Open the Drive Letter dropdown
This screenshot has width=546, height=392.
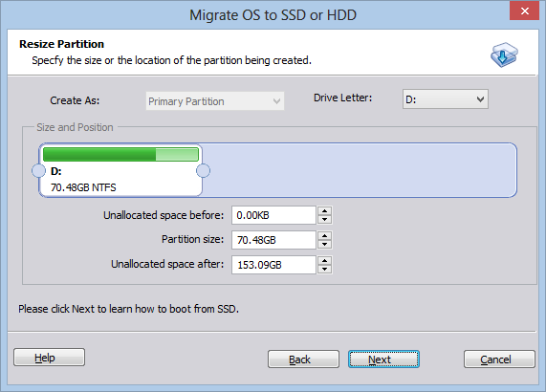(x=446, y=99)
